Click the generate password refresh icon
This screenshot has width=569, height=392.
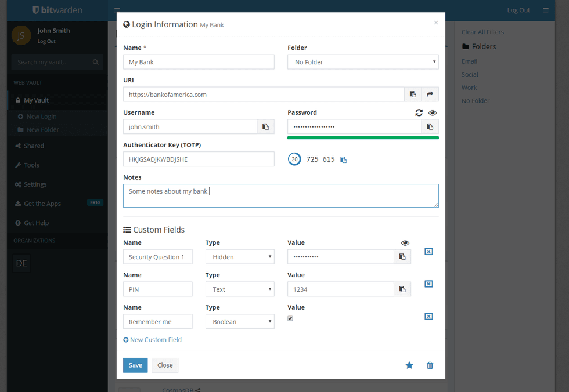click(419, 113)
